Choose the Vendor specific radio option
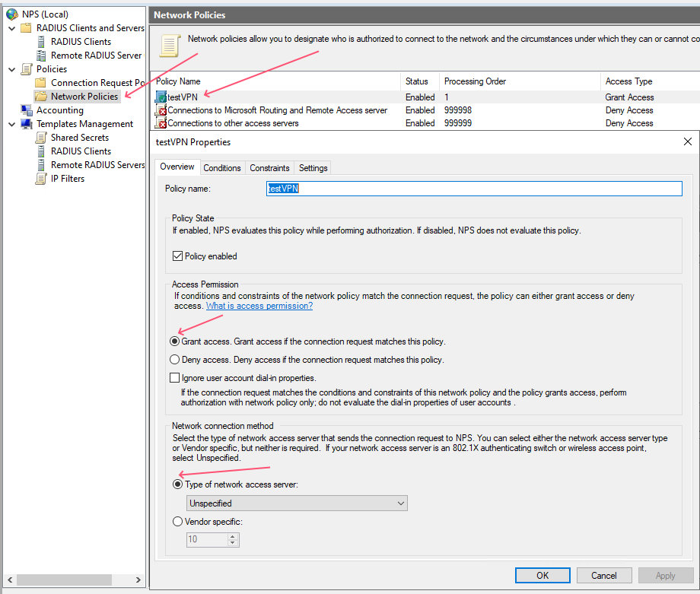This screenshot has height=594, width=700. coord(178,522)
